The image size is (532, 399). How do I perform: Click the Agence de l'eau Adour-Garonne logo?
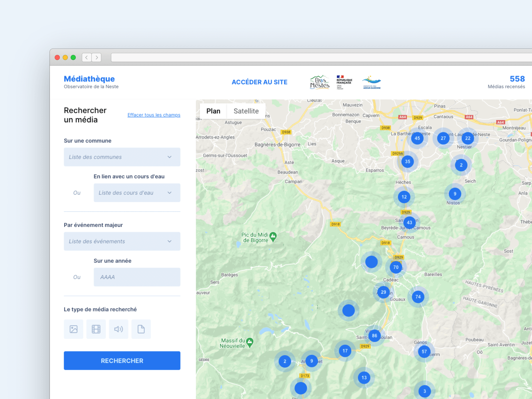tap(372, 82)
